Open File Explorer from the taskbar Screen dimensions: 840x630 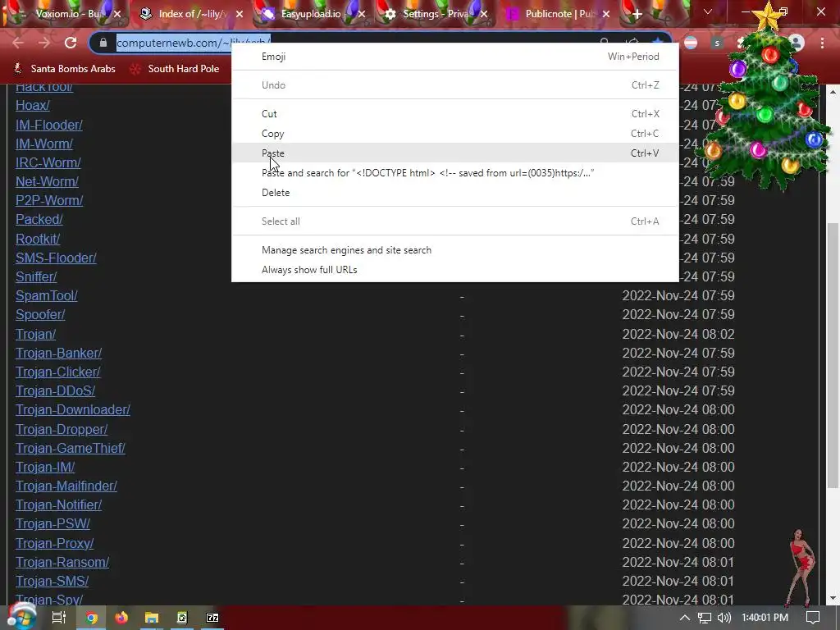coord(152,618)
